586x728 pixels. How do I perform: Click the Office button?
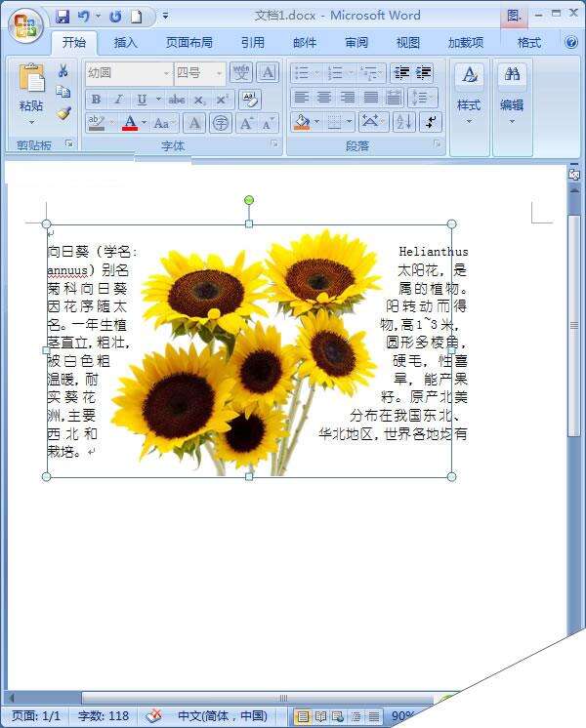point(25,25)
